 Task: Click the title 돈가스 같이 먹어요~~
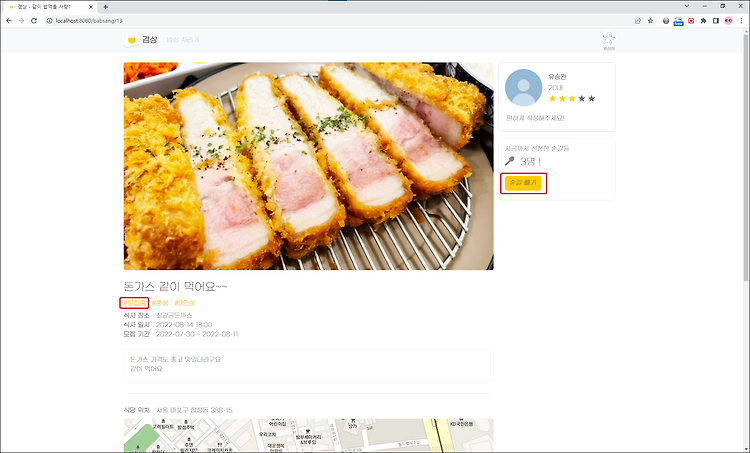point(176,287)
